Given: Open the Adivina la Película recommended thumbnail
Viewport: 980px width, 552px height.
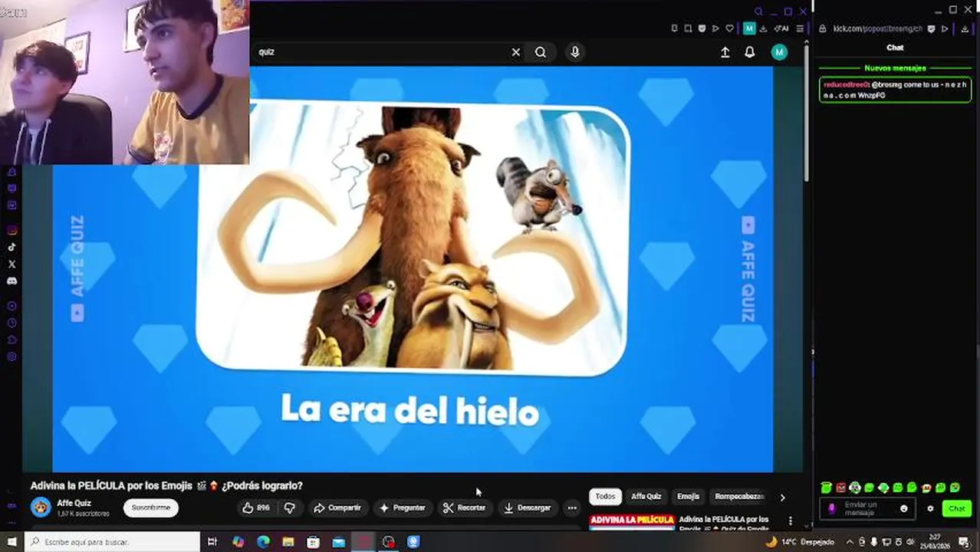Looking at the screenshot, I should pyautogui.click(x=632, y=521).
